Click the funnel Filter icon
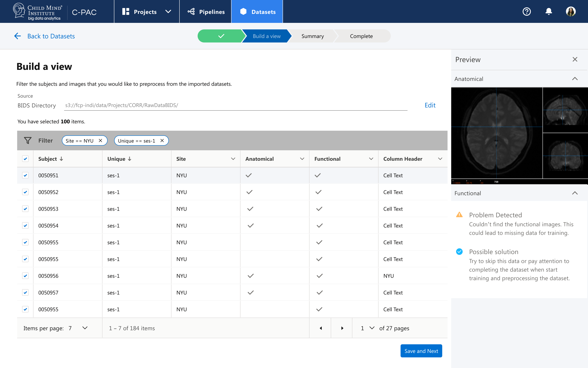The image size is (588, 368). click(x=28, y=141)
